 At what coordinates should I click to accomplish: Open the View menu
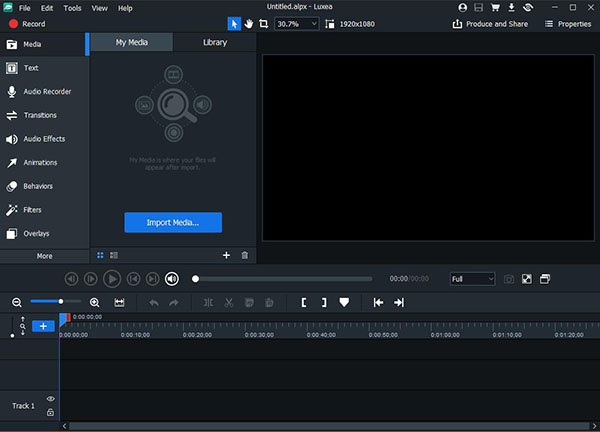(x=99, y=8)
